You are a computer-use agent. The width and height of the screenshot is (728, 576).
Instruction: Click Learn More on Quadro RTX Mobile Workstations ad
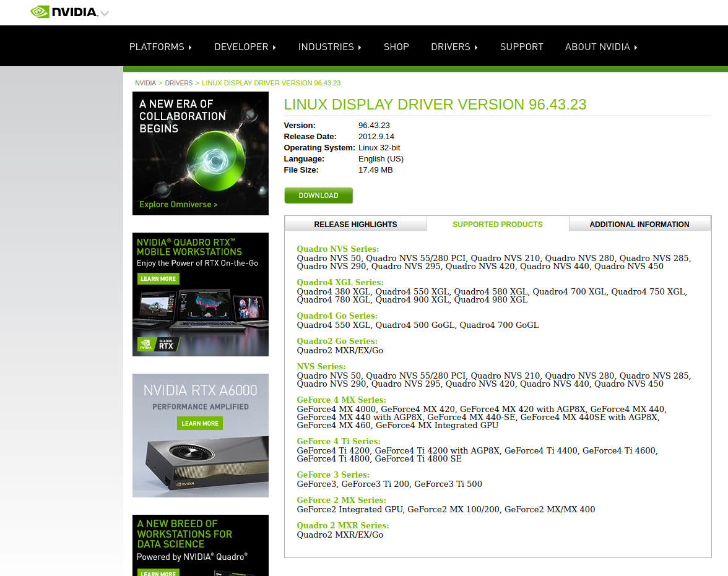(158, 278)
